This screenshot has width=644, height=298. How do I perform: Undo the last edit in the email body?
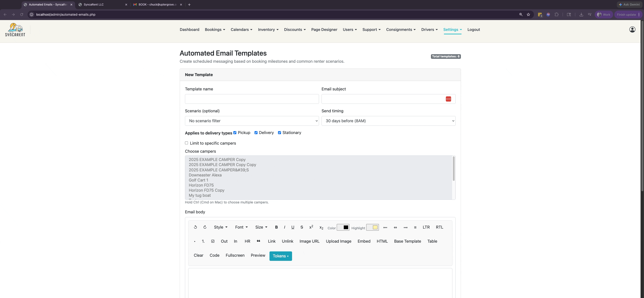point(195,227)
